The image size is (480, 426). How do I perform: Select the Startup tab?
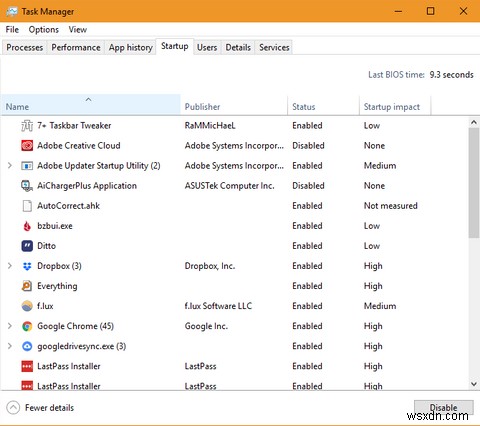pyautogui.click(x=175, y=46)
